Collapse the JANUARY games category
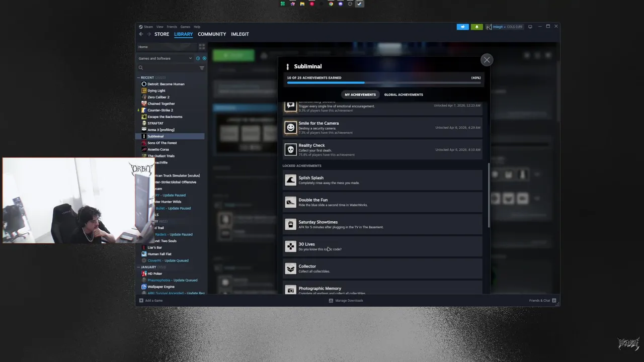Image resolution: width=644 pixels, height=362 pixels. [x=139, y=267]
